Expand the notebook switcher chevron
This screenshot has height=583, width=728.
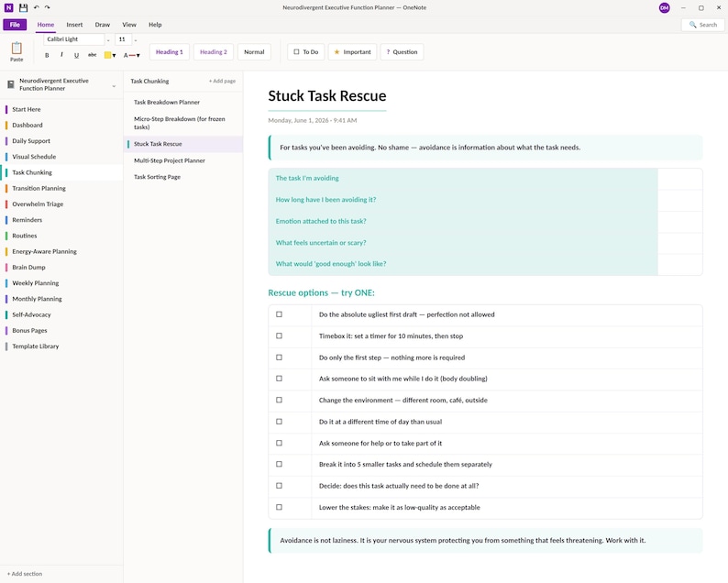point(114,86)
